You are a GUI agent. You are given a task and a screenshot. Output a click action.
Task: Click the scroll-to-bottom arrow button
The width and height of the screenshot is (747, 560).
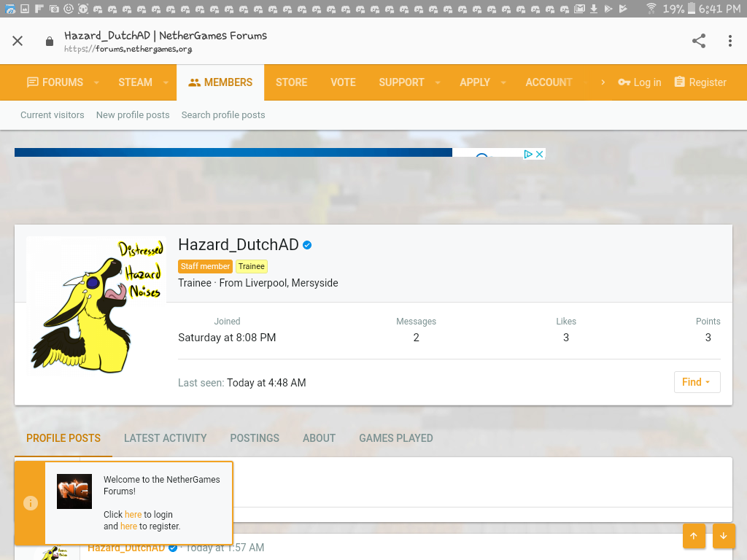[x=724, y=536]
